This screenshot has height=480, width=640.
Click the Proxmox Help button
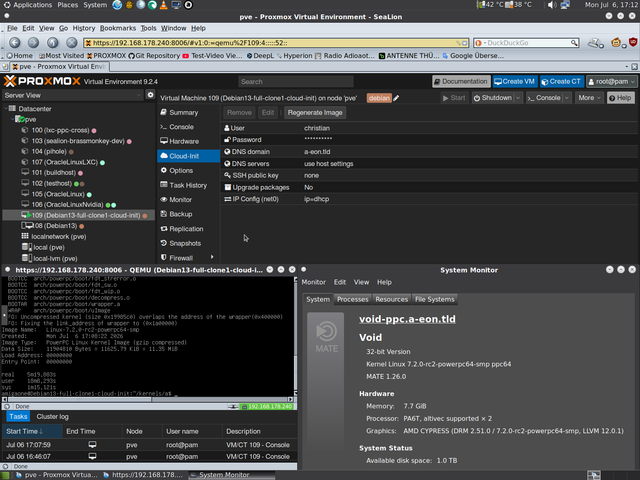click(620, 98)
